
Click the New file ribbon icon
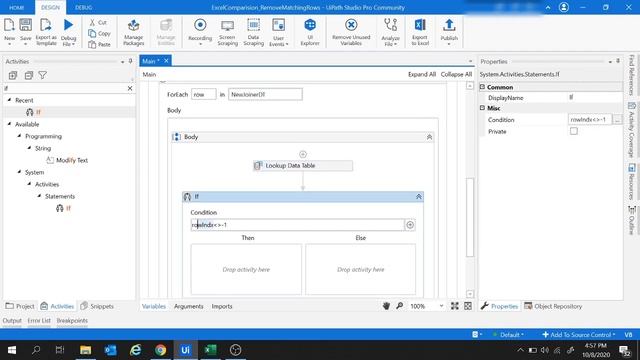coord(9,31)
